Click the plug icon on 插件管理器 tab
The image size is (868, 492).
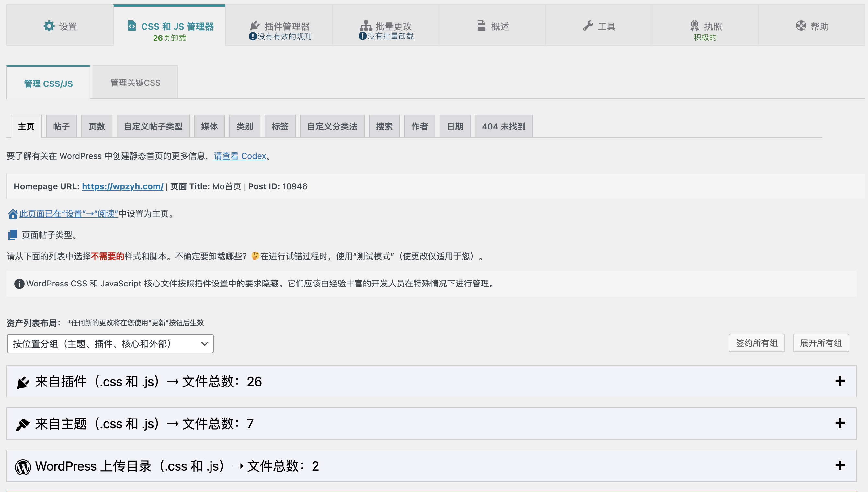[x=255, y=26]
